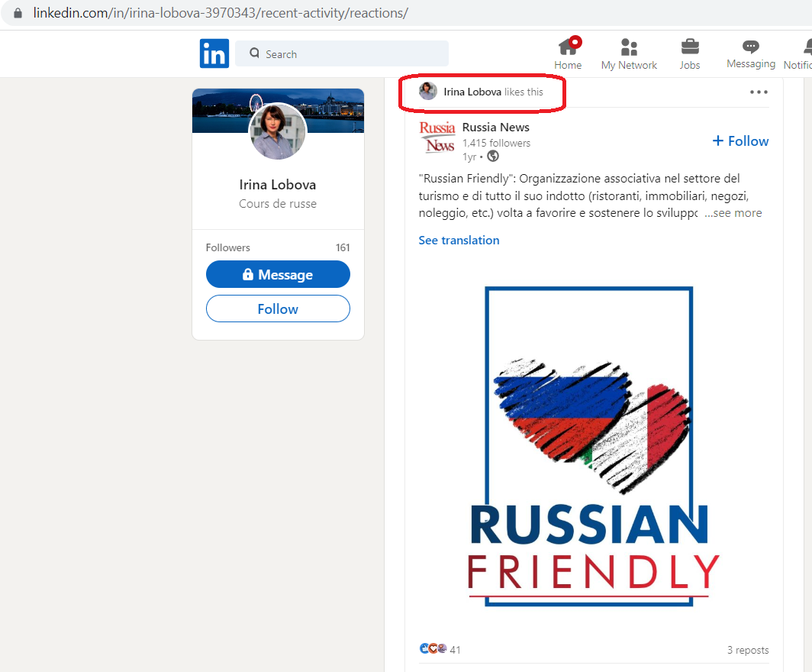Click inside the LinkedIn Search field
The image size is (812, 672).
342,53
